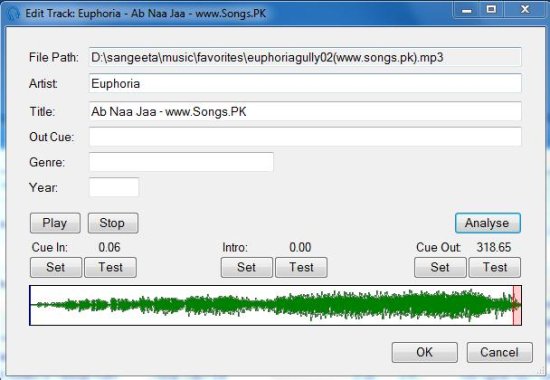Image resolution: width=550 pixels, height=380 pixels.
Task: Run the Analyse button
Action: click(488, 223)
